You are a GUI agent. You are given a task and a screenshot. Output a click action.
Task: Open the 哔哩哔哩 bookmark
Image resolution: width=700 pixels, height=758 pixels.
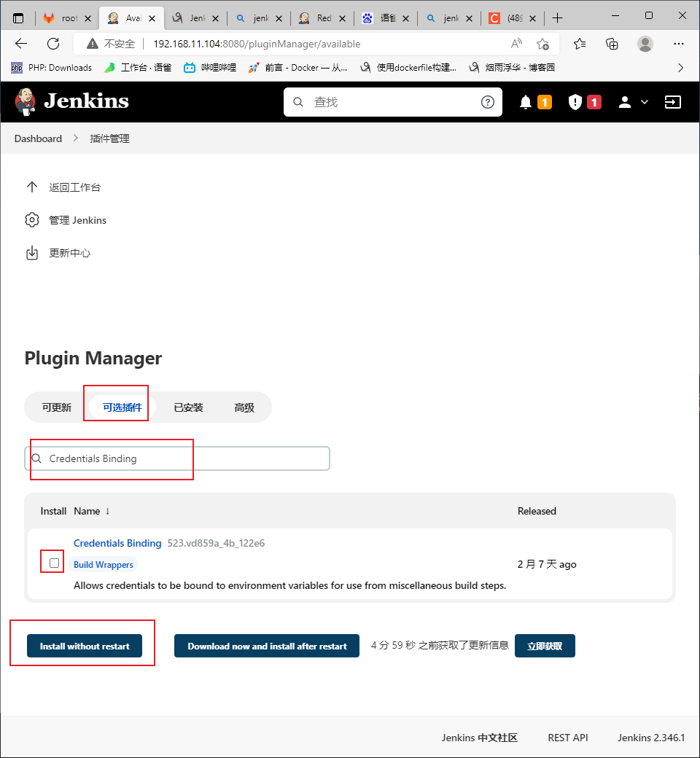point(210,68)
